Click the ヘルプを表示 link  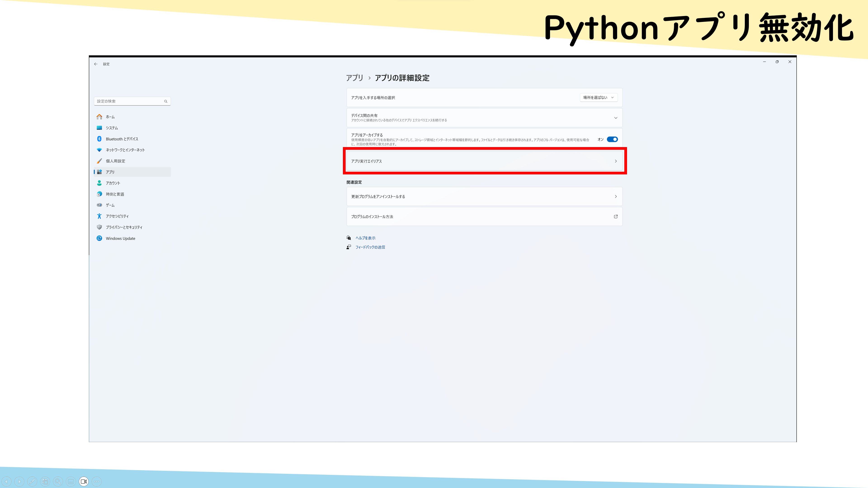pos(366,238)
